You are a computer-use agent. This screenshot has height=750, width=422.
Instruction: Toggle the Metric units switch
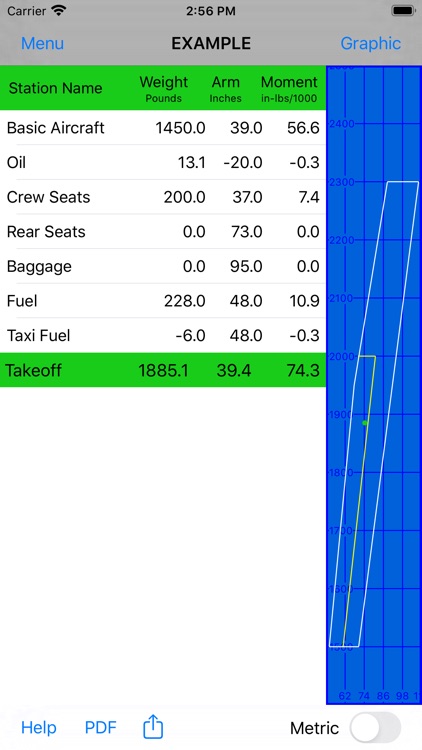tap(375, 728)
